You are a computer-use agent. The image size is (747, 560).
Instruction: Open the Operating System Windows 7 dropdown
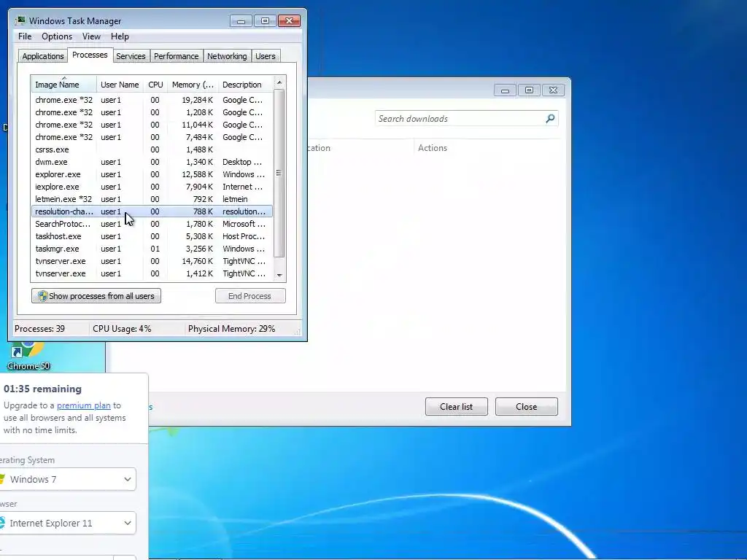tap(68, 479)
